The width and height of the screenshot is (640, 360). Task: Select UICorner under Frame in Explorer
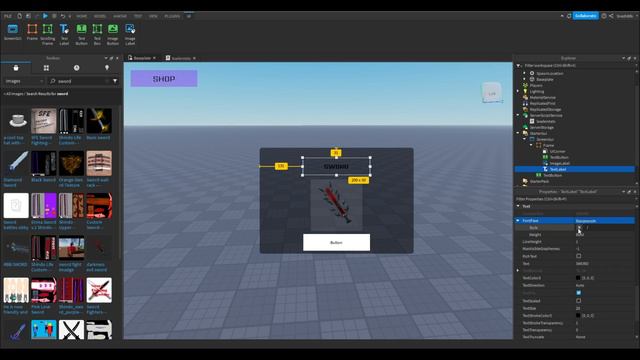tap(557, 151)
